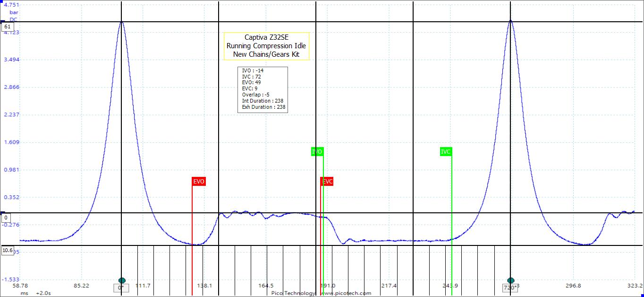Click the Exh Duration : 238 row
This screenshot has height=297, width=644.
pyautogui.click(x=263, y=107)
